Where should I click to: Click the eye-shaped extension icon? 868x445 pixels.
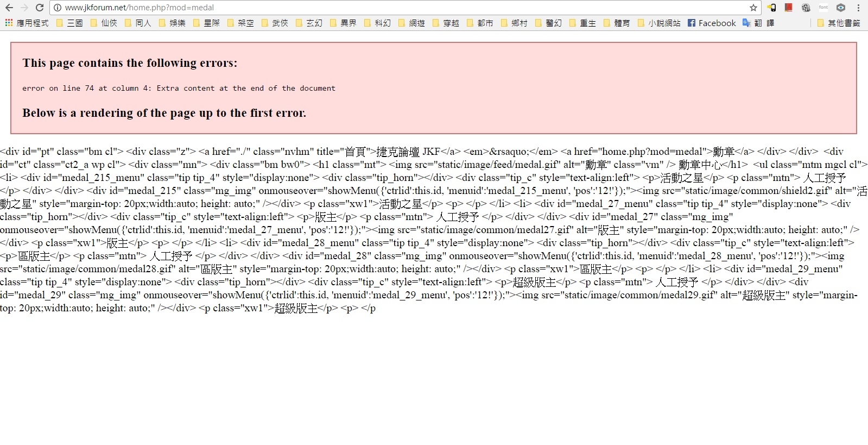(x=841, y=8)
